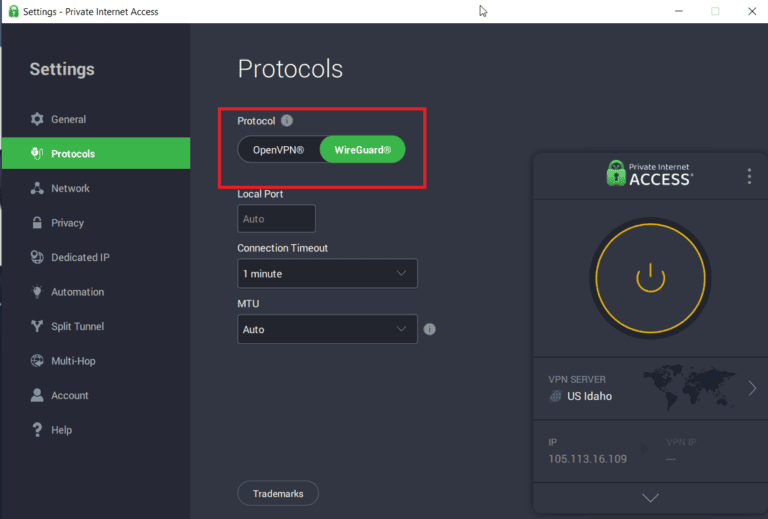
Task: Click the Account person icon
Action: click(37, 396)
